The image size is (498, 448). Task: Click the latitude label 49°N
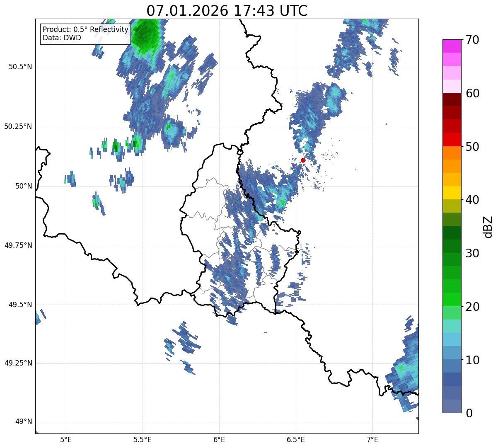coord(23,422)
